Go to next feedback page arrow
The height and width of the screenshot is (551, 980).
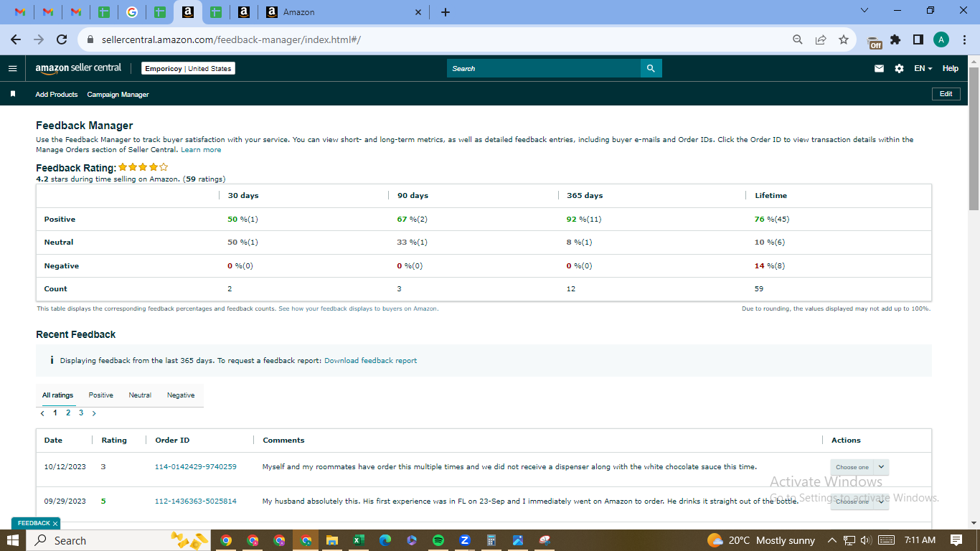click(94, 413)
